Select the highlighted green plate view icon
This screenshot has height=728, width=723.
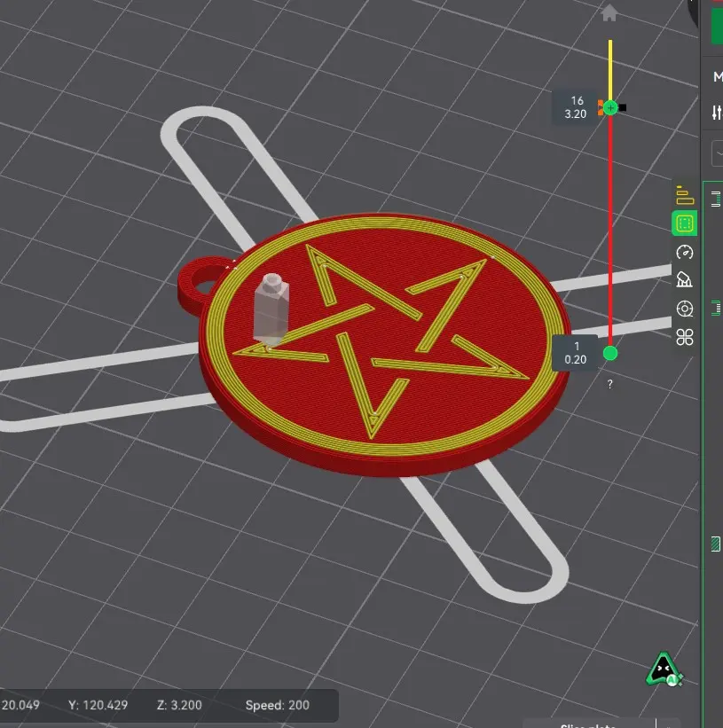point(685,223)
